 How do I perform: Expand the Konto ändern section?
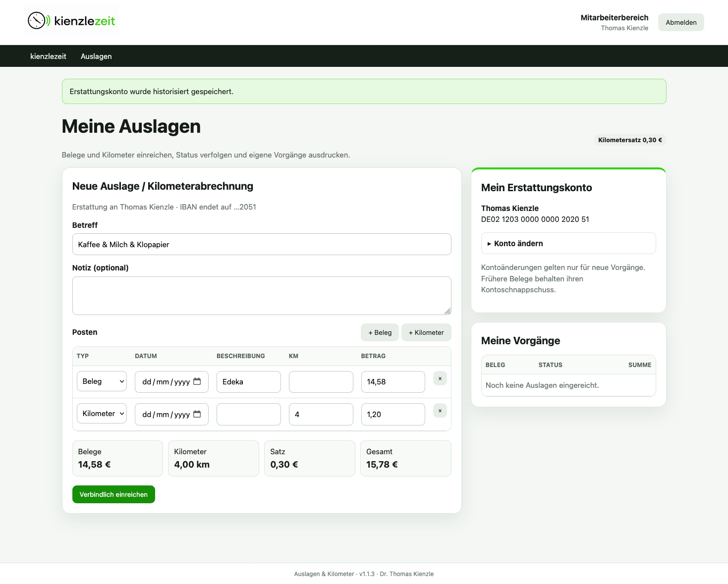tap(568, 243)
